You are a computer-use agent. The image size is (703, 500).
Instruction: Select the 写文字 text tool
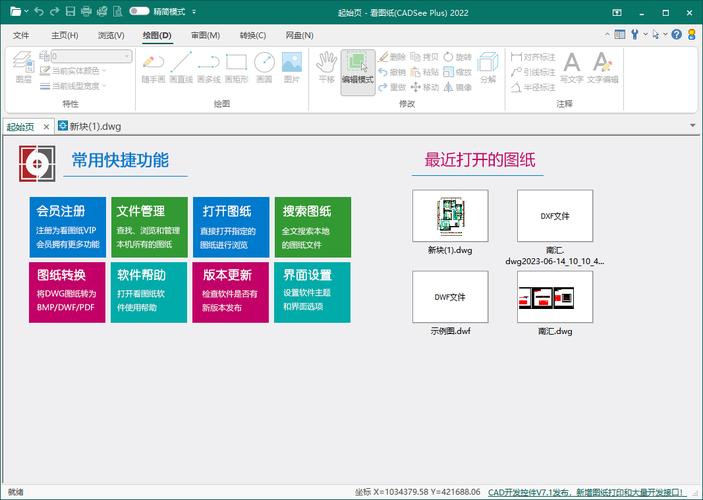(572, 67)
